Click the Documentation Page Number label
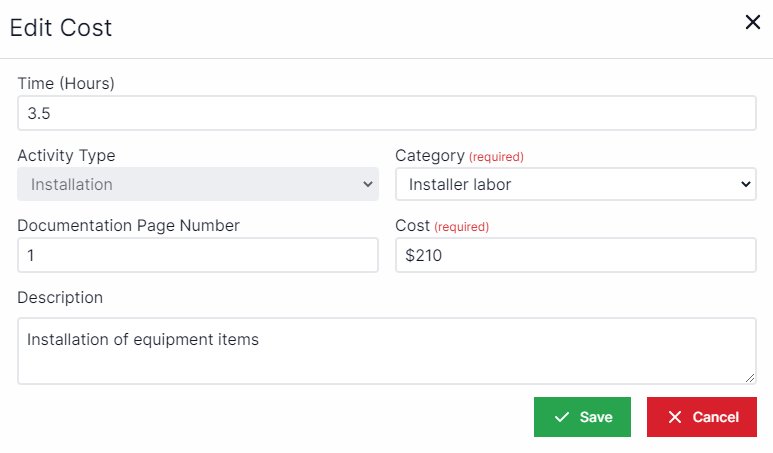Screen dimensions: 773x453 pyautogui.click(x=128, y=226)
